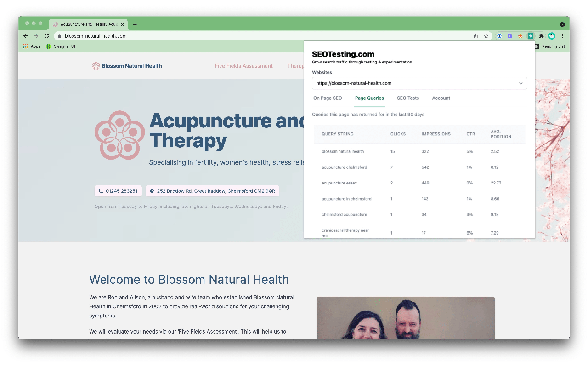The width and height of the screenshot is (588, 368).
Task: Open the Swagger UI bookmark
Action: point(61,46)
